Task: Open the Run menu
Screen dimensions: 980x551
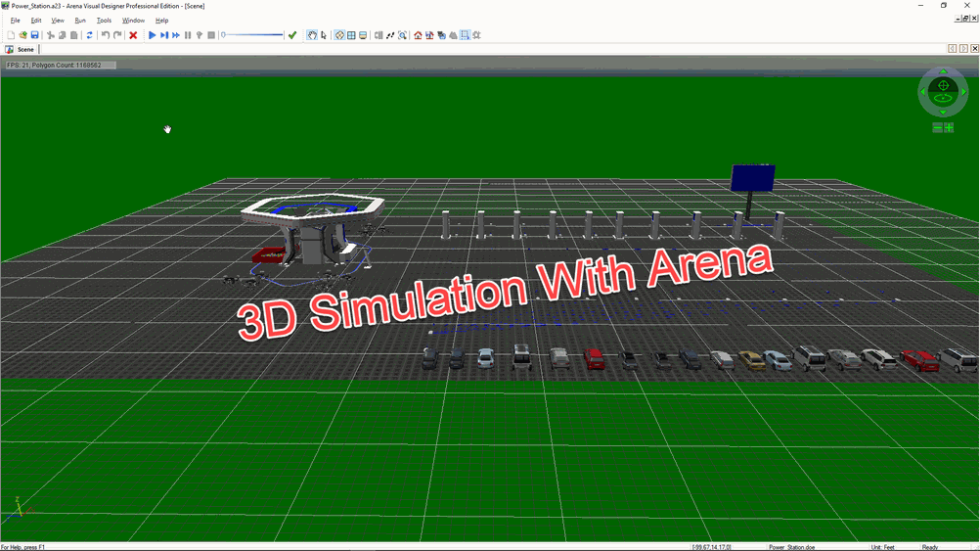Action: point(80,21)
